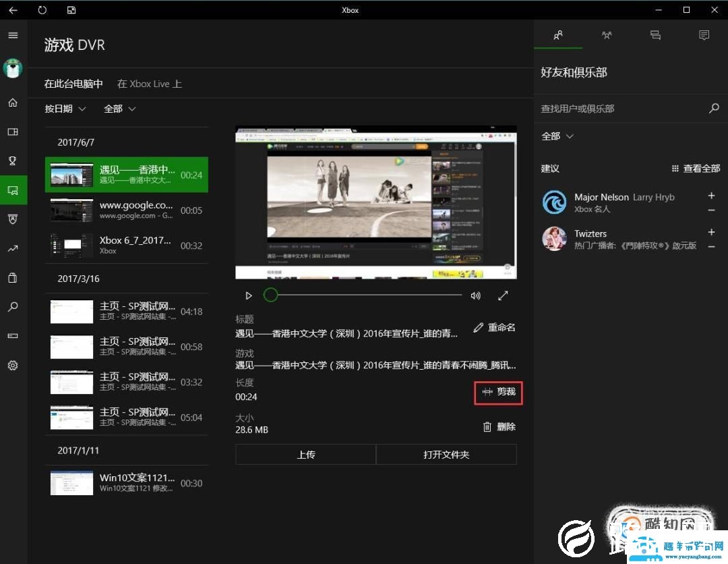Image resolution: width=728 pixels, height=564 pixels.
Task: Click the video preview area
Action: (376, 202)
